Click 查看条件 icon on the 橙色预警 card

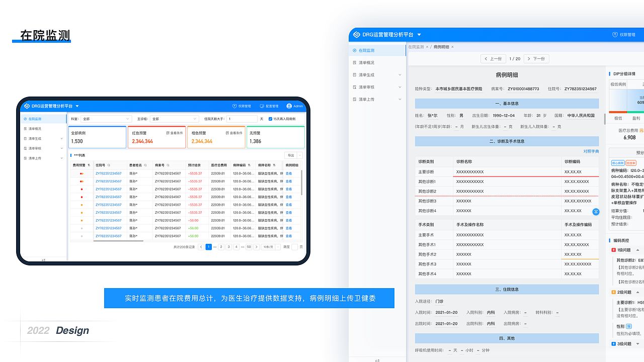(x=226, y=133)
